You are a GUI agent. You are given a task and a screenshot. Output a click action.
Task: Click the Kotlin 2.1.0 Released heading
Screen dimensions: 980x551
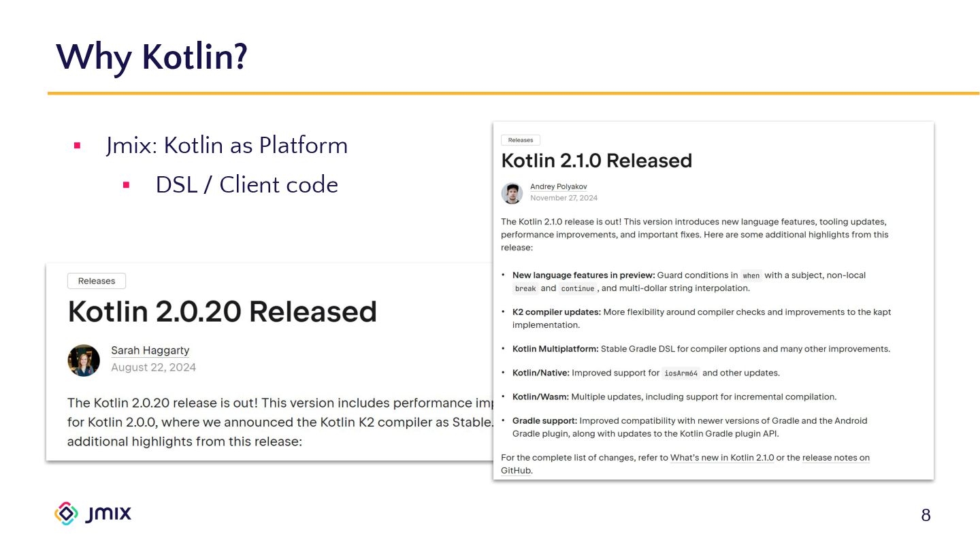click(596, 161)
